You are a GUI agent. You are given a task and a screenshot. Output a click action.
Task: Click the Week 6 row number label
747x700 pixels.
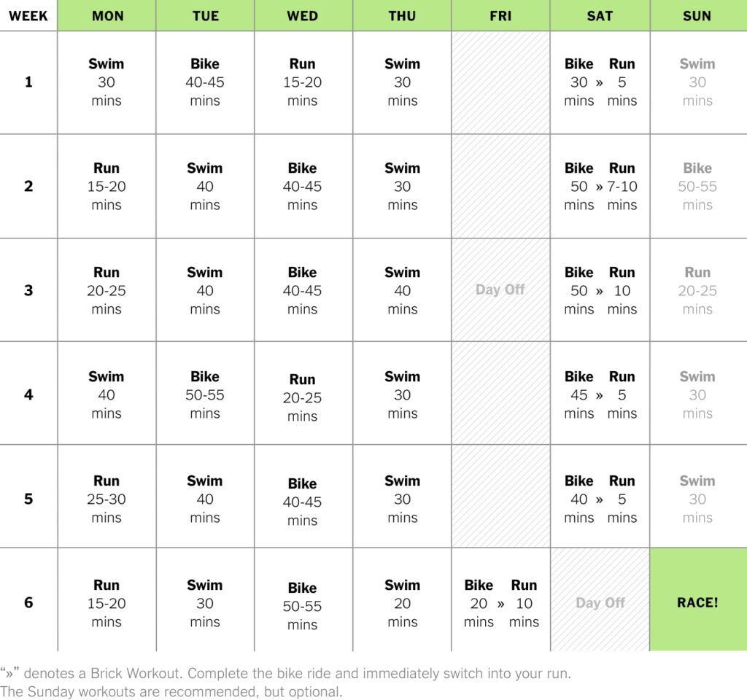click(28, 603)
